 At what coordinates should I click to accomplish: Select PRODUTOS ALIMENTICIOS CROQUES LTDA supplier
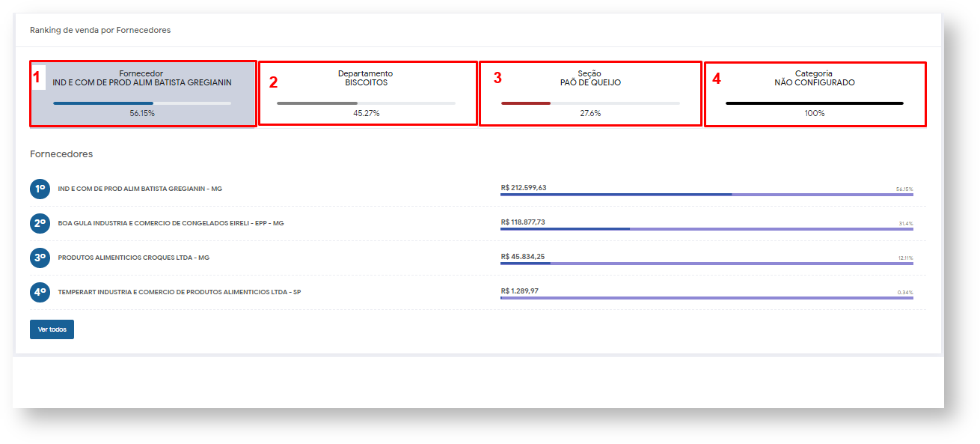pos(133,258)
